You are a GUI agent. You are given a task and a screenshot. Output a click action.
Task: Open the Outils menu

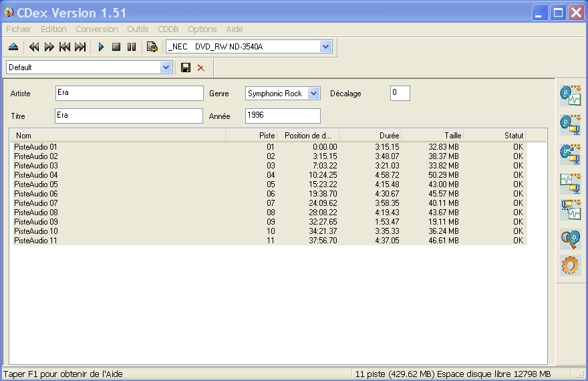[138, 29]
